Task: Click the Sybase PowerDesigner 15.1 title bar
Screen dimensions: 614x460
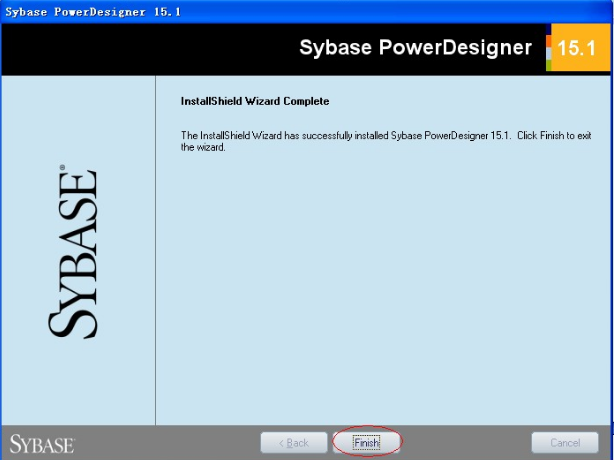Action: click(307, 12)
